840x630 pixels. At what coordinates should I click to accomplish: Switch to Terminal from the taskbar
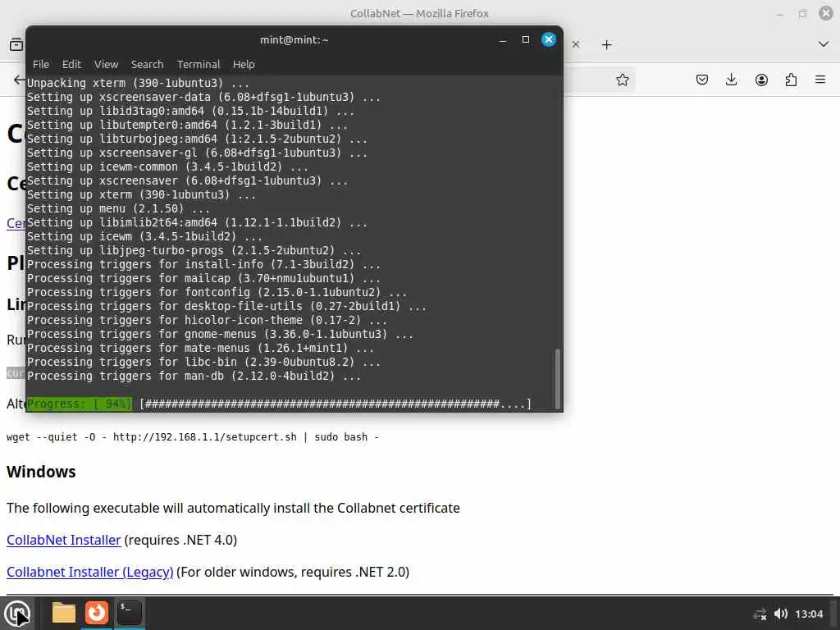[x=129, y=613]
